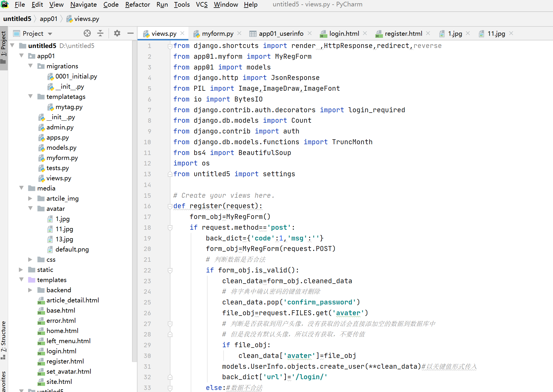Viewport: 553px width, 392px height.
Task: Select article_detail.html template file
Action: point(73,300)
